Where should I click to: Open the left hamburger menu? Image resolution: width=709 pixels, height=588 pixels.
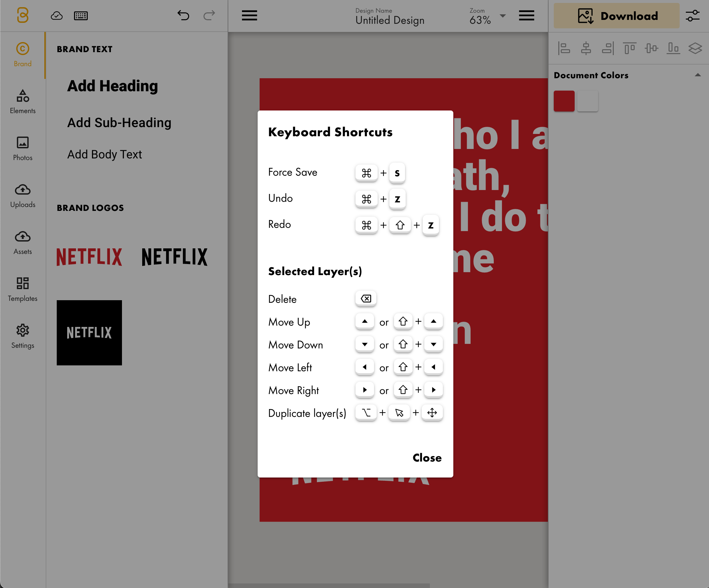[x=249, y=16]
